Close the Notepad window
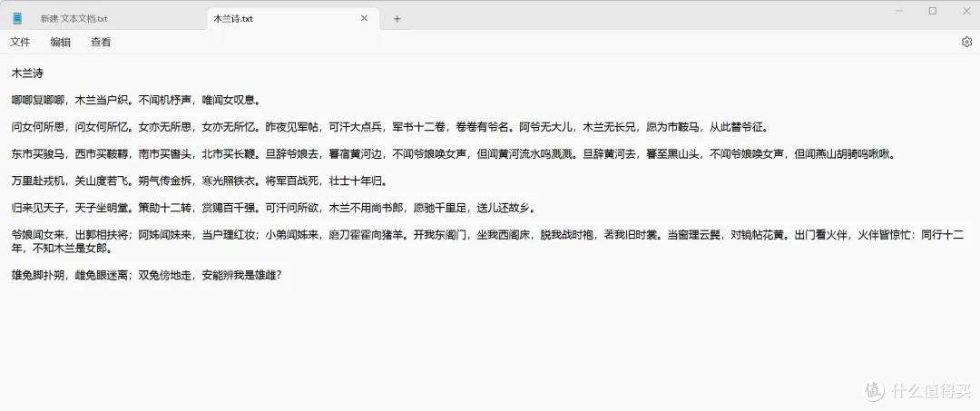The image size is (980, 411). click(x=965, y=11)
